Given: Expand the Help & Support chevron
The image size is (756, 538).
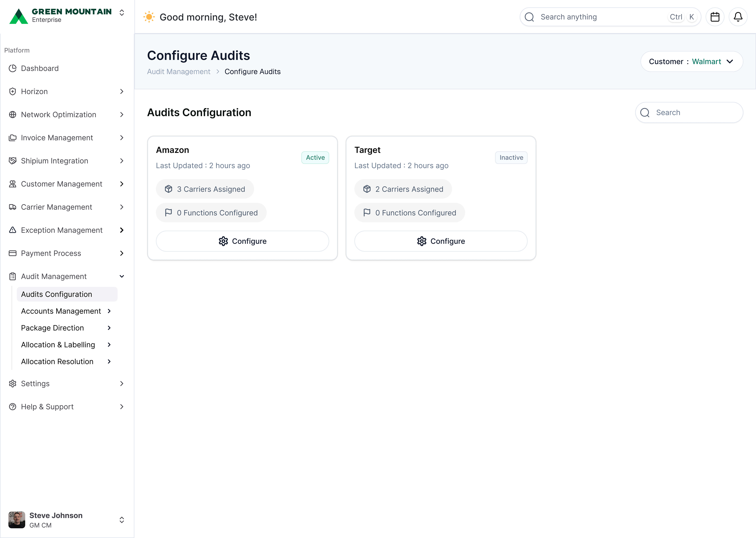Looking at the screenshot, I should pos(122,407).
